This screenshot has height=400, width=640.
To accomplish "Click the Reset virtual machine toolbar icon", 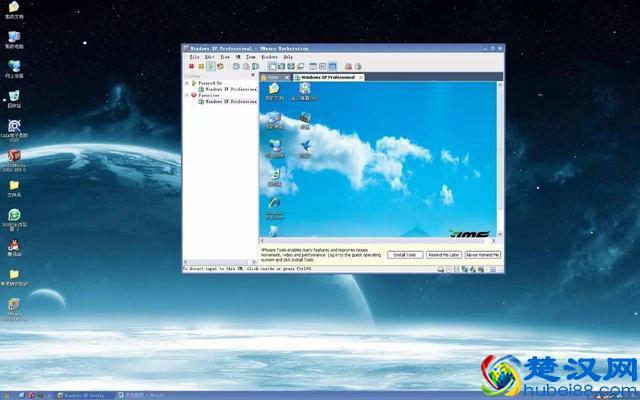I will pyautogui.click(x=221, y=66).
